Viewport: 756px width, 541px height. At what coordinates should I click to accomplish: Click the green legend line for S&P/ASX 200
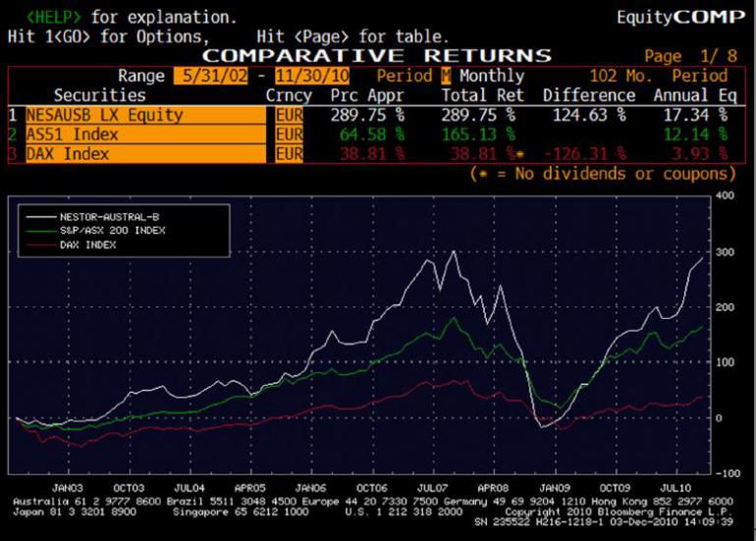click(41, 231)
